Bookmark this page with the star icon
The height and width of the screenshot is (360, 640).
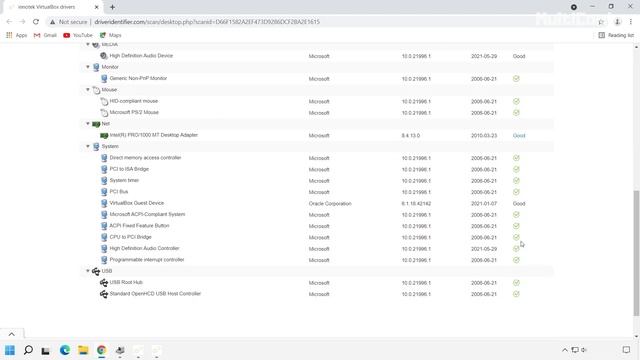(601, 22)
